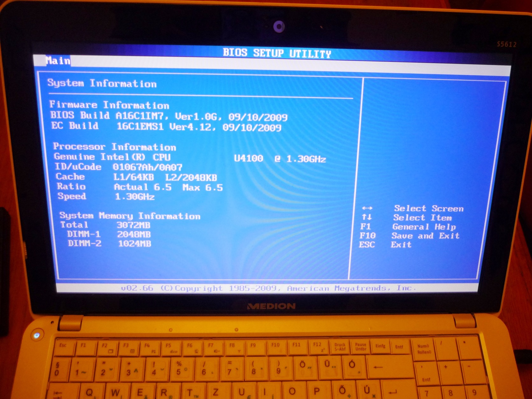The width and height of the screenshot is (532, 399).
Task: Select the Main tab in BIOS
Action: point(58,60)
